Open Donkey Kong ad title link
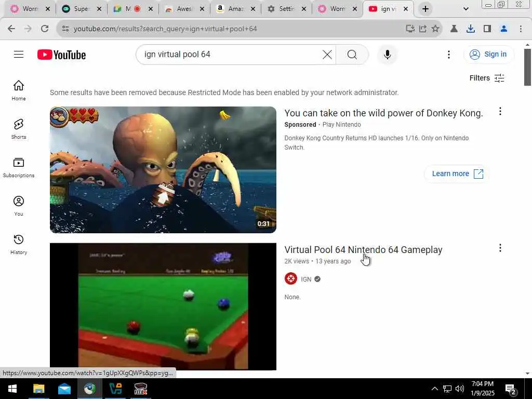The height and width of the screenshot is (399, 532). click(383, 113)
